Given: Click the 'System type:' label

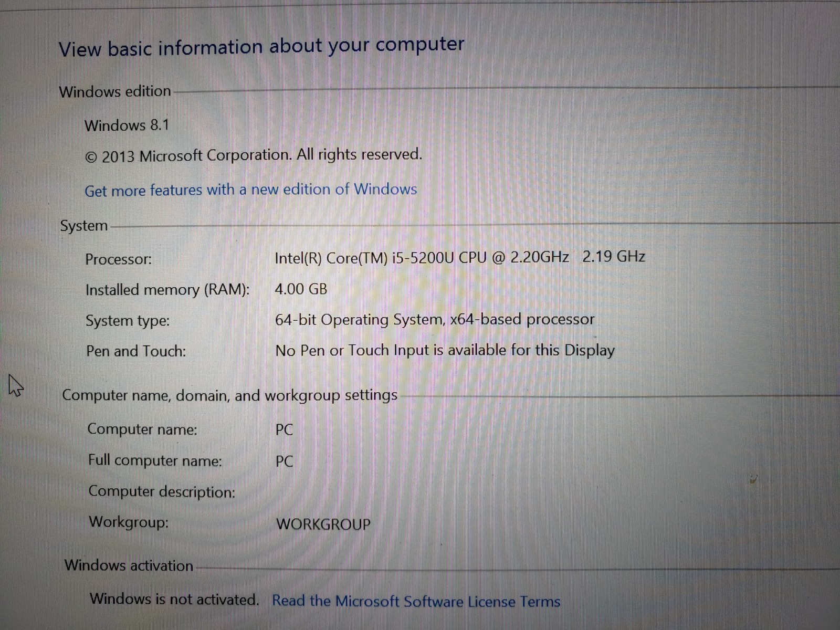Looking at the screenshot, I should 128,321.
